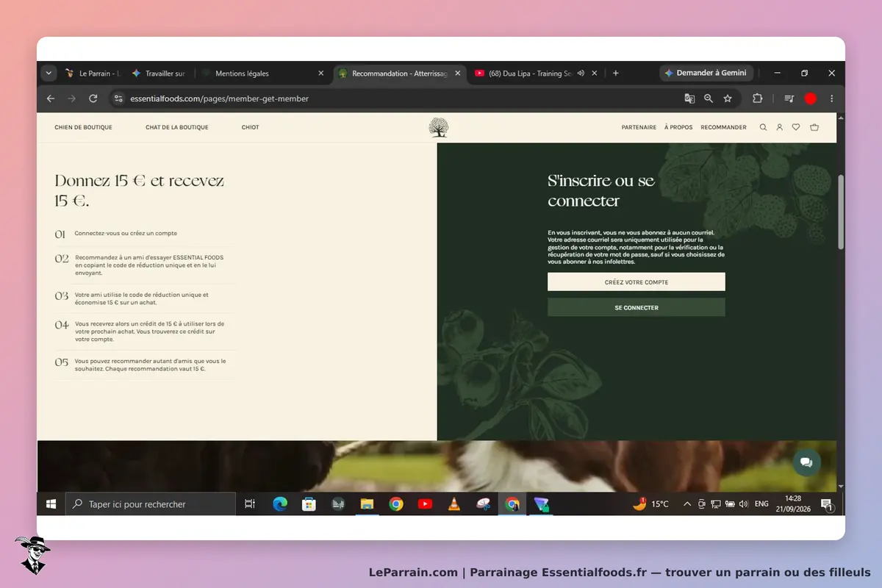Open media controls icon in Chrome toolbar
Screen dimensions: 882x588
(789, 98)
